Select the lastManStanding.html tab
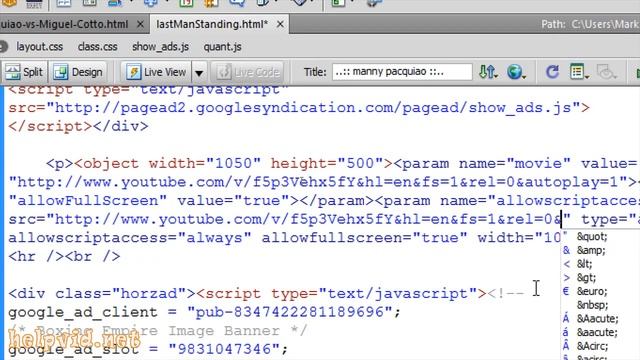Screen dimensions: 640x360 point(212,24)
